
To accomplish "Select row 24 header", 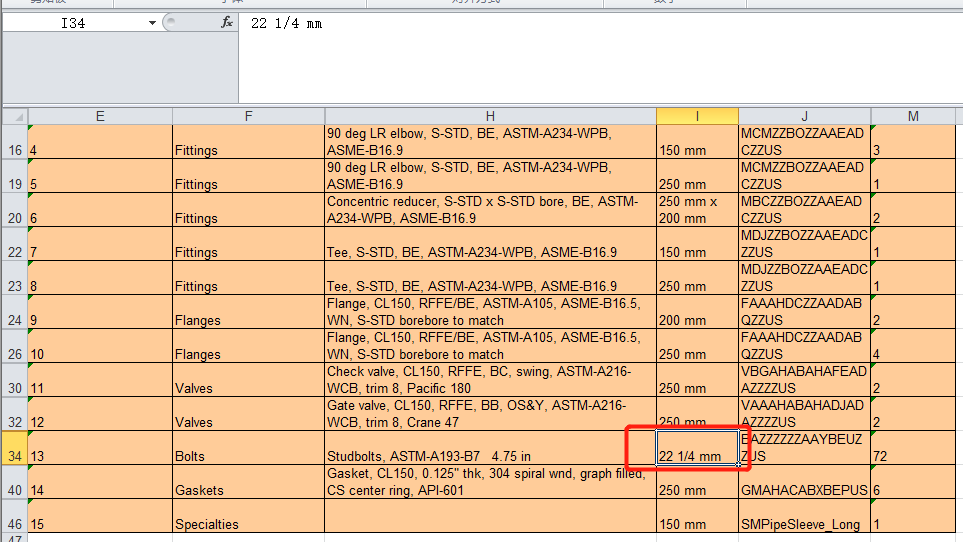I will point(15,312).
